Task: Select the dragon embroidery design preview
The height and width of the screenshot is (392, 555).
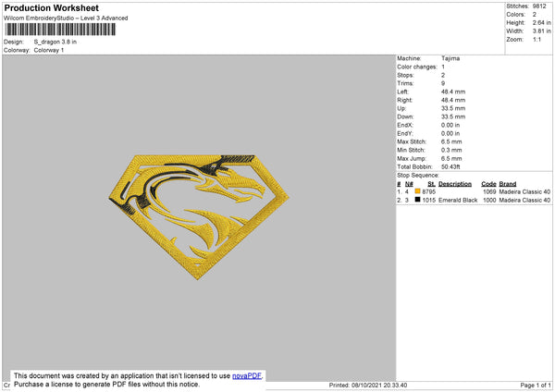Action: click(199, 217)
